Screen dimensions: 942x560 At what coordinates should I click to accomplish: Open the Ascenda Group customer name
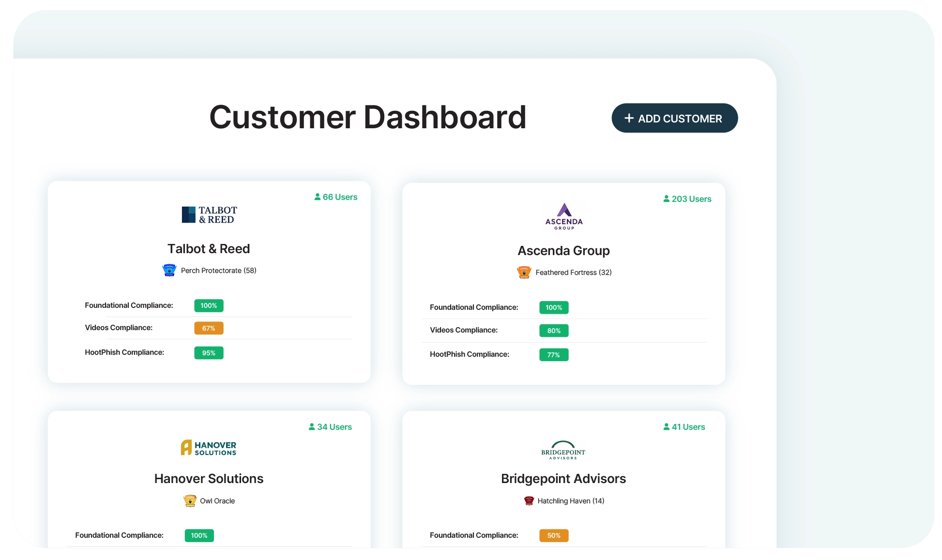[x=563, y=251]
